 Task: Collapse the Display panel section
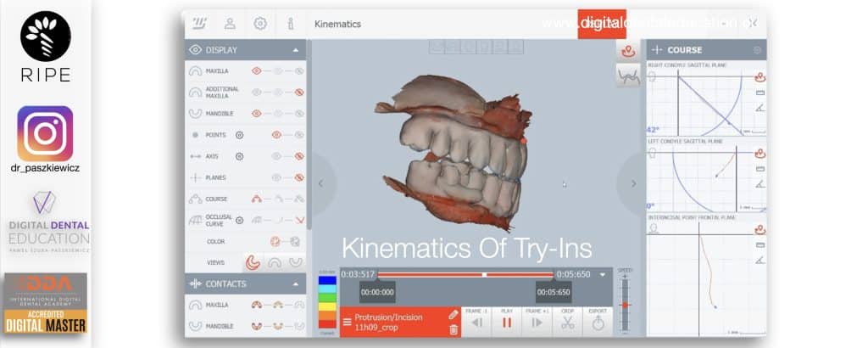tap(296, 50)
